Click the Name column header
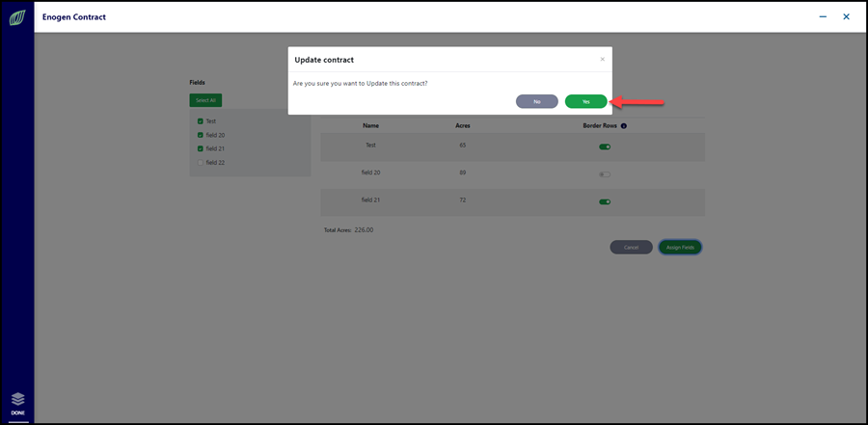868x425 pixels. click(x=371, y=126)
